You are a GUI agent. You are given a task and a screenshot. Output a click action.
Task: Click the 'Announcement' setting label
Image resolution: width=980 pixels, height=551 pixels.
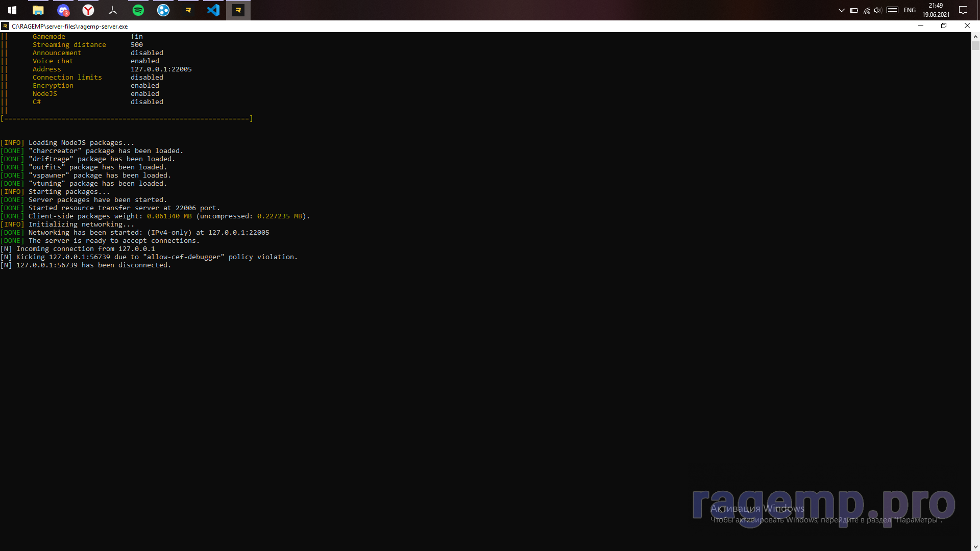[x=57, y=53]
